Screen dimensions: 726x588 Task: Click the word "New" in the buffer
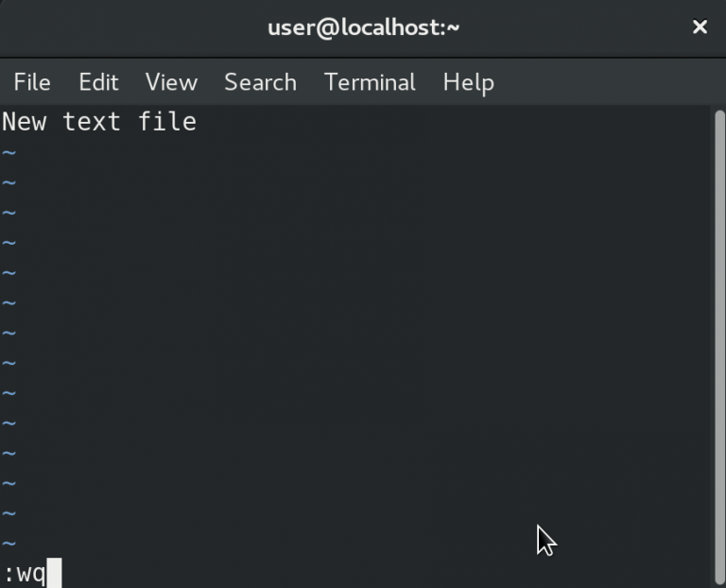click(x=24, y=122)
